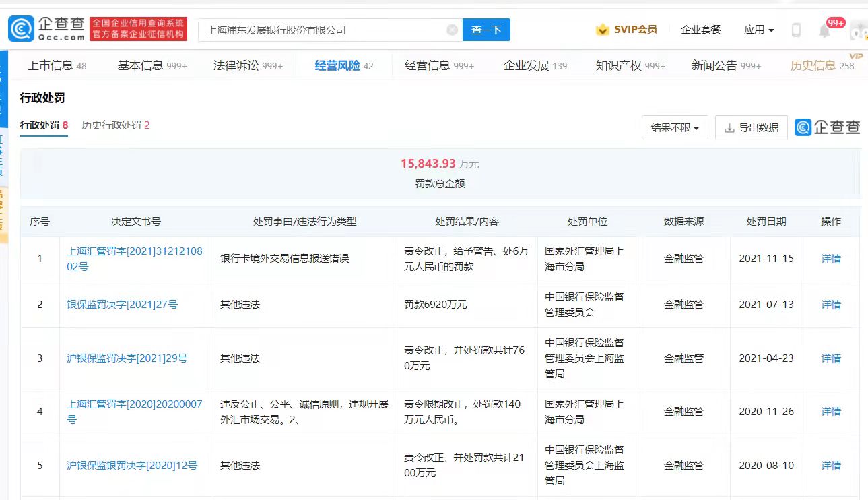Click the 查一下 search button
Screen dimensions: 868x500
(x=486, y=30)
